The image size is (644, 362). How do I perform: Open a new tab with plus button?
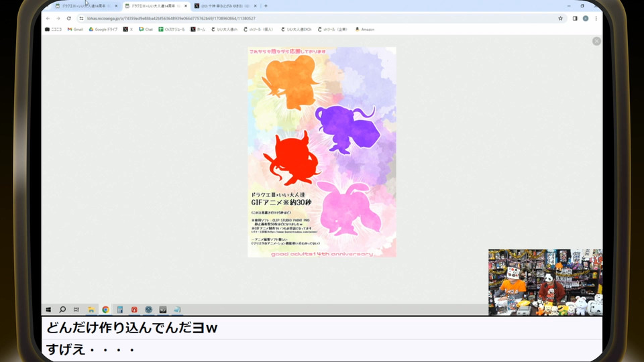point(266,6)
